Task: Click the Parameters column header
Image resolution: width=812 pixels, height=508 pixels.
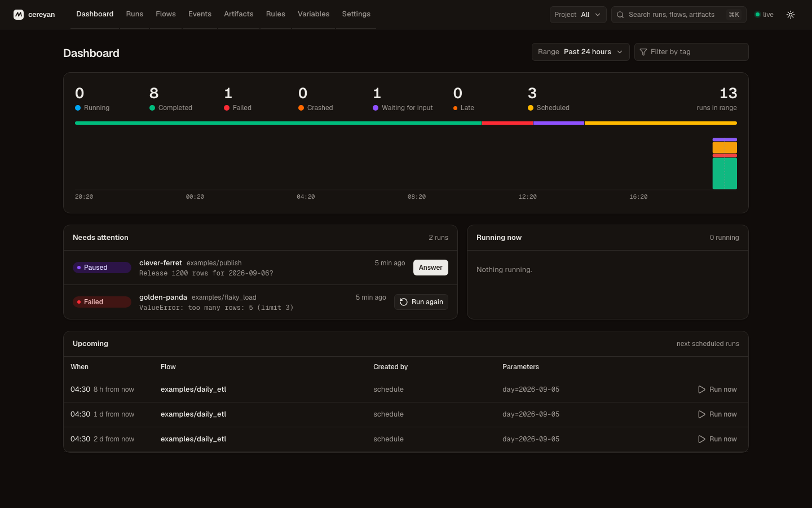Action: point(520,367)
